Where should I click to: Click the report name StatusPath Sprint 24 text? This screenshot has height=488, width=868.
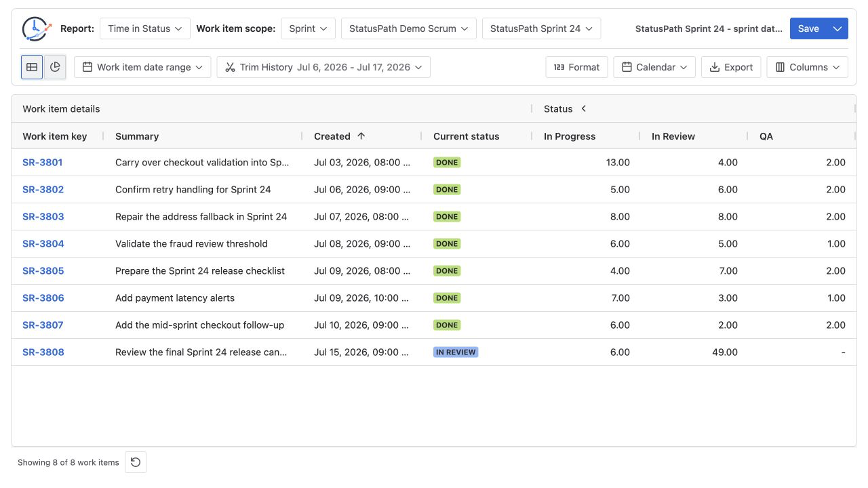[x=709, y=28]
